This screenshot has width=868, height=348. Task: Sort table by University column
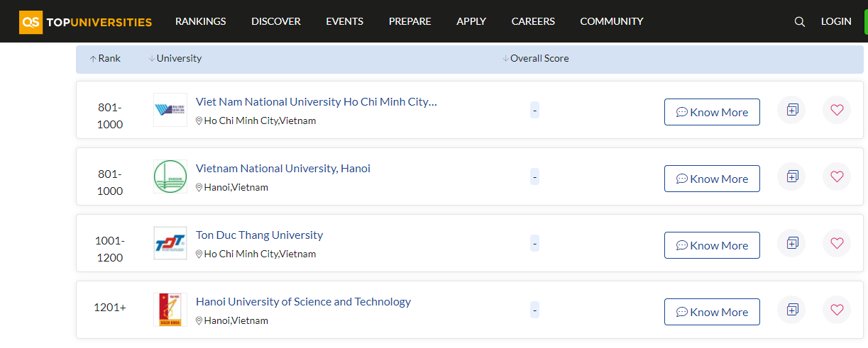point(175,59)
